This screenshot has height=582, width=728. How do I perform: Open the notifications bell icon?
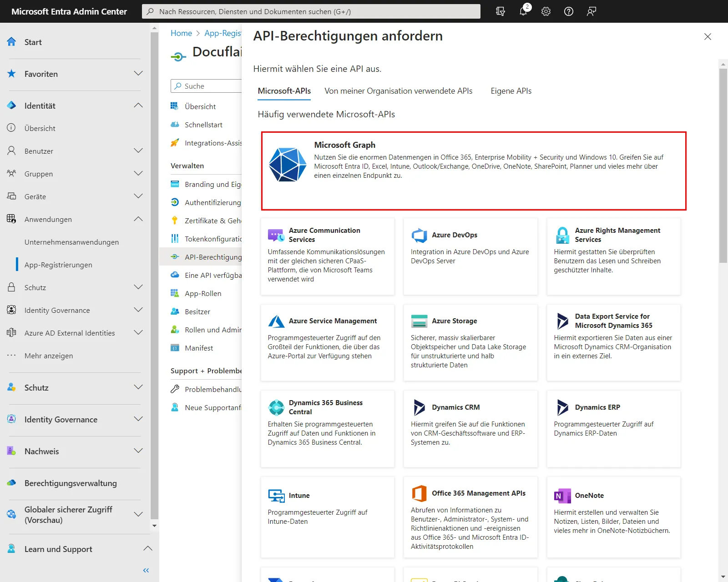point(523,11)
